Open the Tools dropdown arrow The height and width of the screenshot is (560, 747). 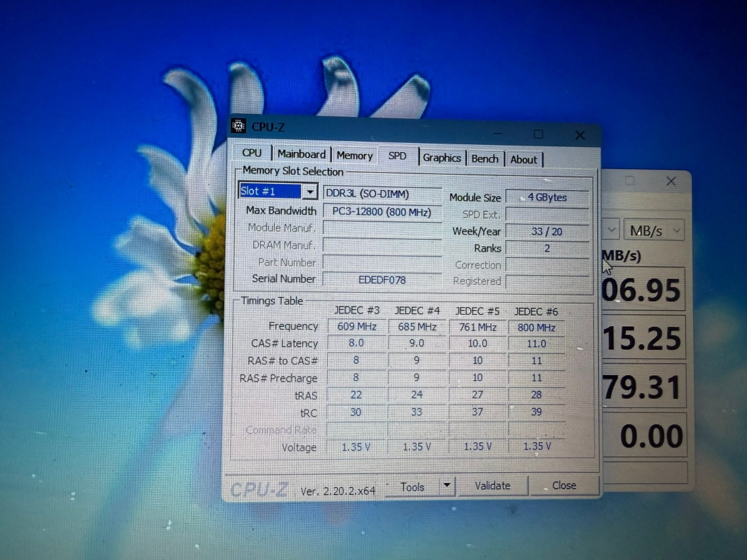pos(447,486)
